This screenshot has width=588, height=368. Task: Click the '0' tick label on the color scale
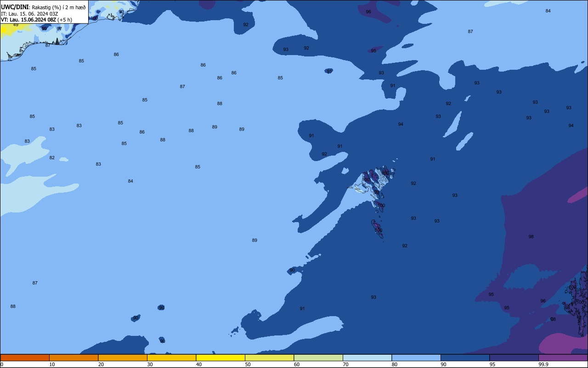pos(2,364)
